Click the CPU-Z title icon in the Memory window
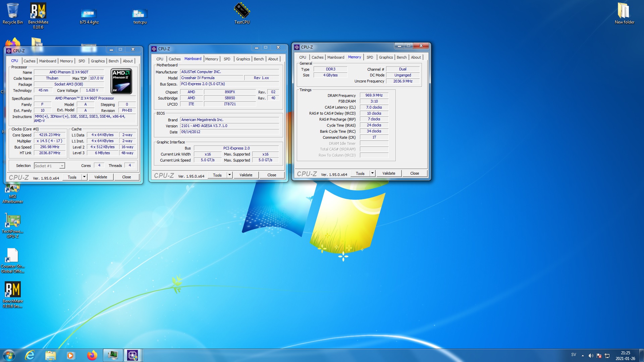The image size is (644, 362). tap(297, 47)
